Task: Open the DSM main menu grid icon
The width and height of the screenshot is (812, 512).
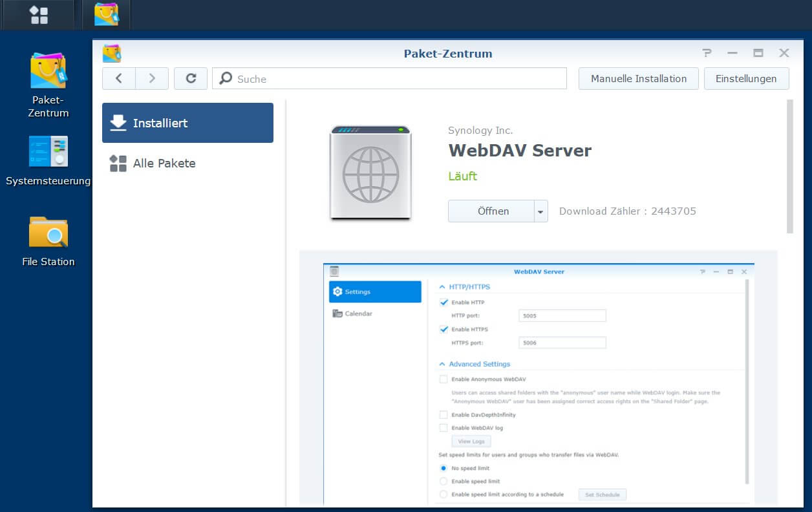Action: click(x=39, y=14)
